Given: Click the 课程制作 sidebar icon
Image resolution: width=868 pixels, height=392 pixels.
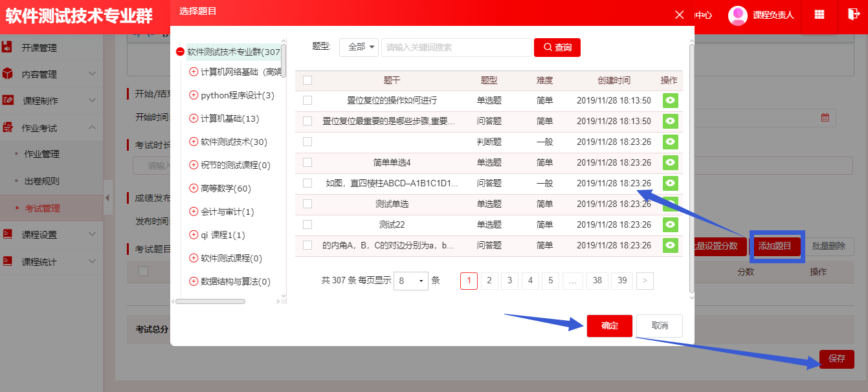Looking at the screenshot, I should 8,100.
